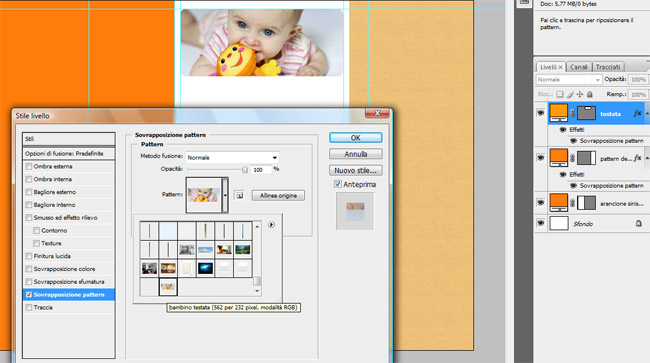
Task: Toggle Sovrapposizione pattern eye under testata layer
Action: pyautogui.click(x=573, y=141)
